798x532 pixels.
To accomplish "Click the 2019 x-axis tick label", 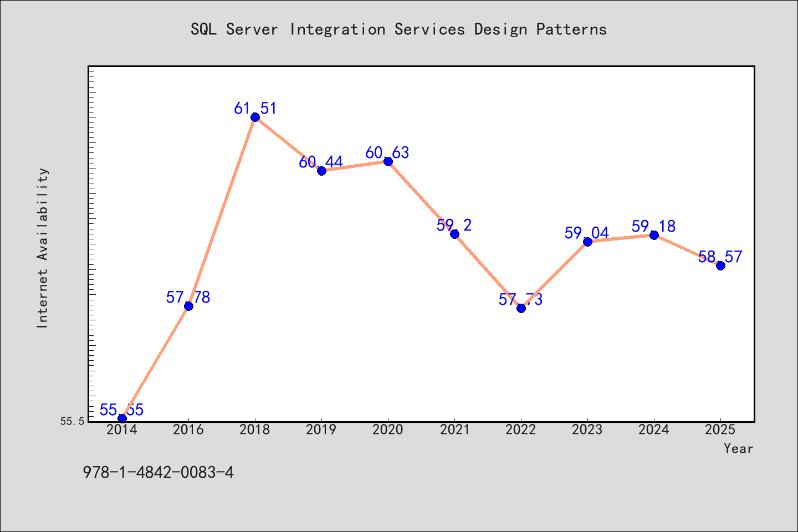I will [x=321, y=430].
